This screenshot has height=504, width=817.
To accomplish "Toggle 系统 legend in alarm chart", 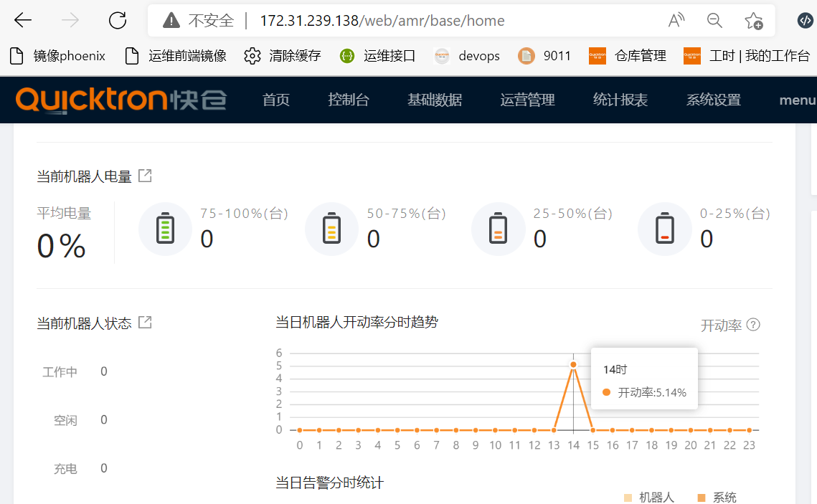I will (717, 498).
